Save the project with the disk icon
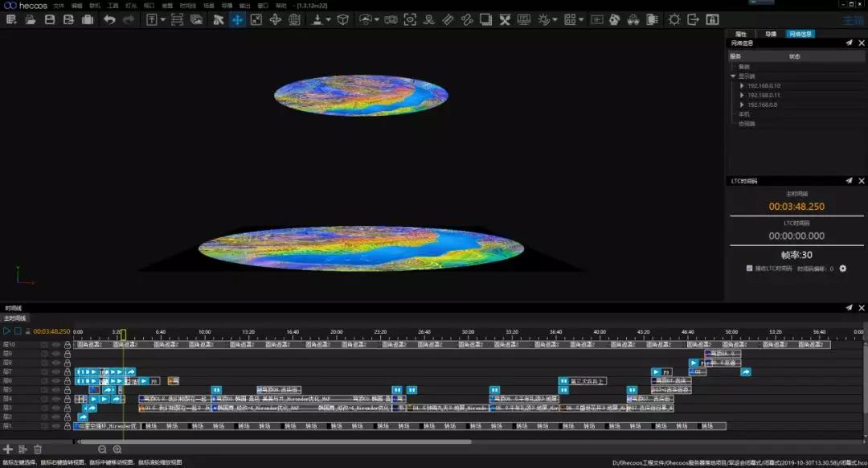868x468 pixels. pyautogui.click(x=50, y=20)
